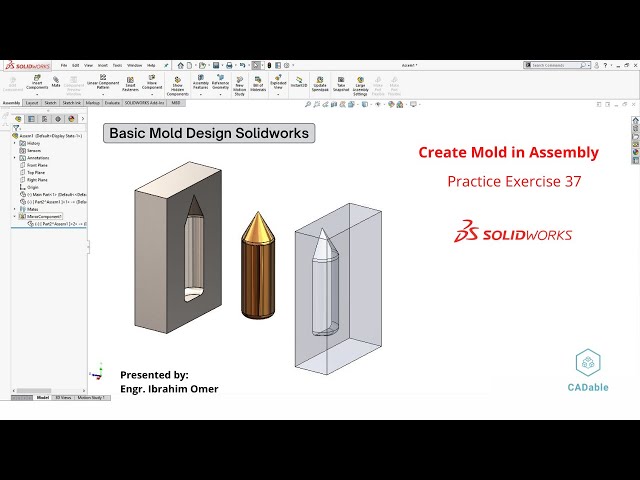Click Bill of Materials tool
The height and width of the screenshot is (480, 640).
258,84
